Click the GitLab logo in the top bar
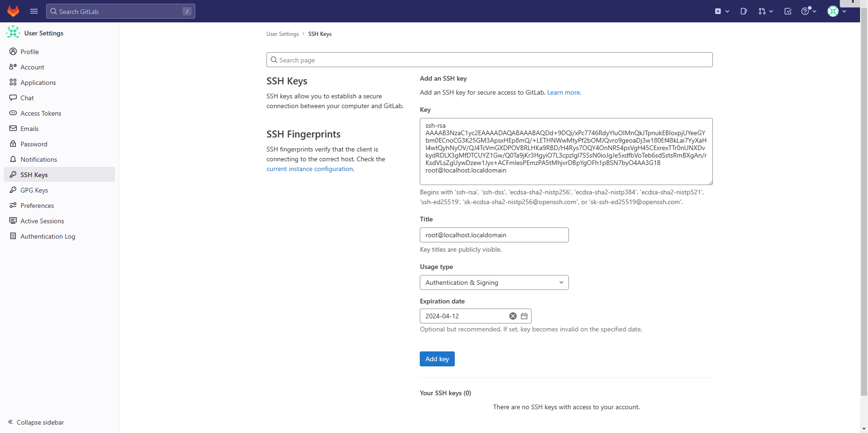This screenshot has width=868, height=433. (x=13, y=11)
